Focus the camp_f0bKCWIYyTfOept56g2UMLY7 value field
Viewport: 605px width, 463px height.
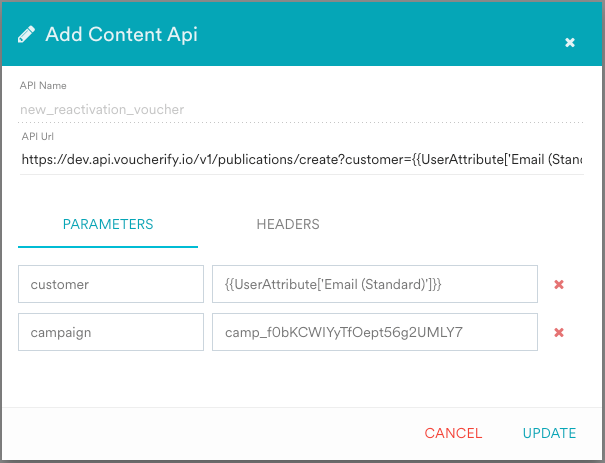click(x=374, y=333)
